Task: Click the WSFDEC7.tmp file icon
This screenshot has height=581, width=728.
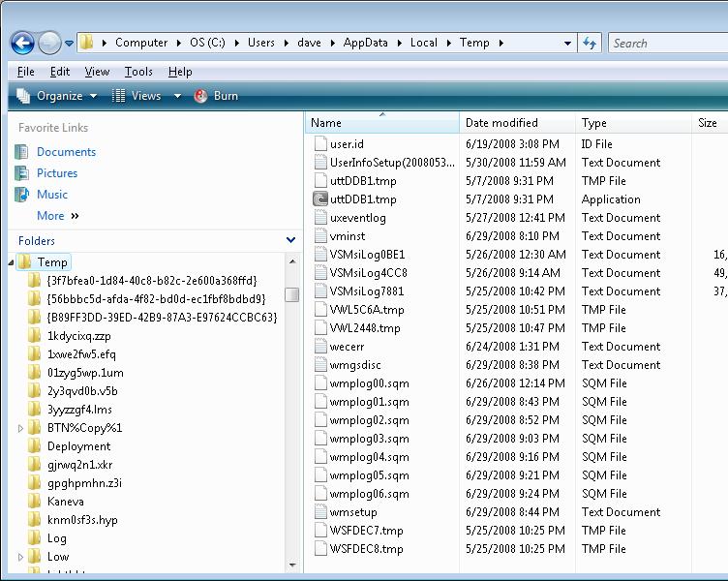Action: 320,531
